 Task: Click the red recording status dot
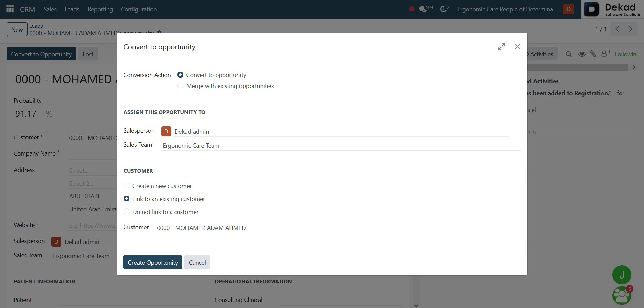point(412,9)
